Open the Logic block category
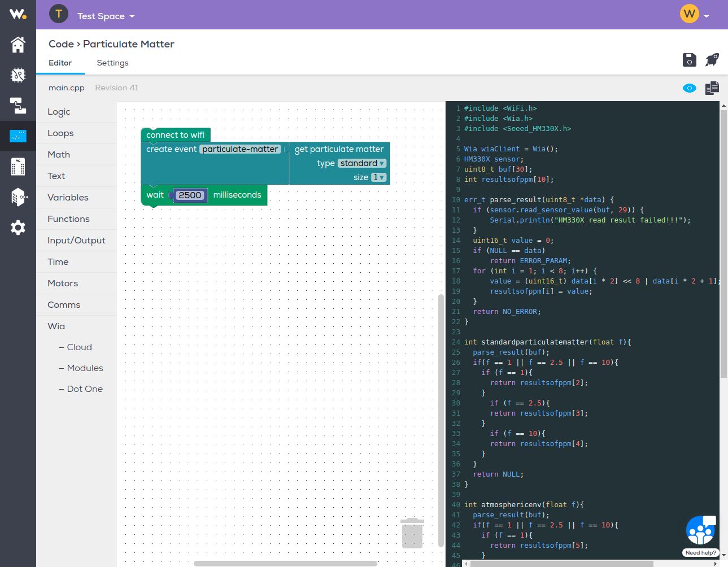Viewport: 728px width, 567px height. [x=76, y=112]
